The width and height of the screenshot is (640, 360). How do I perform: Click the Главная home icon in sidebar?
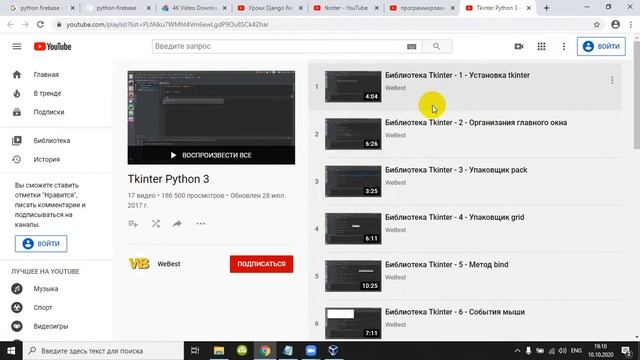click(17, 75)
